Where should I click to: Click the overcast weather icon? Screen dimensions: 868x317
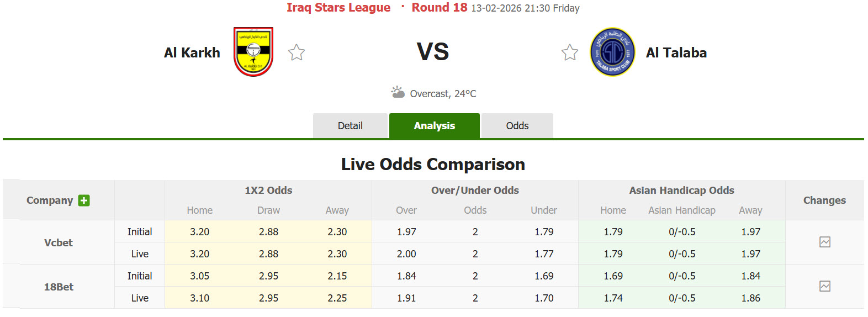click(x=398, y=92)
